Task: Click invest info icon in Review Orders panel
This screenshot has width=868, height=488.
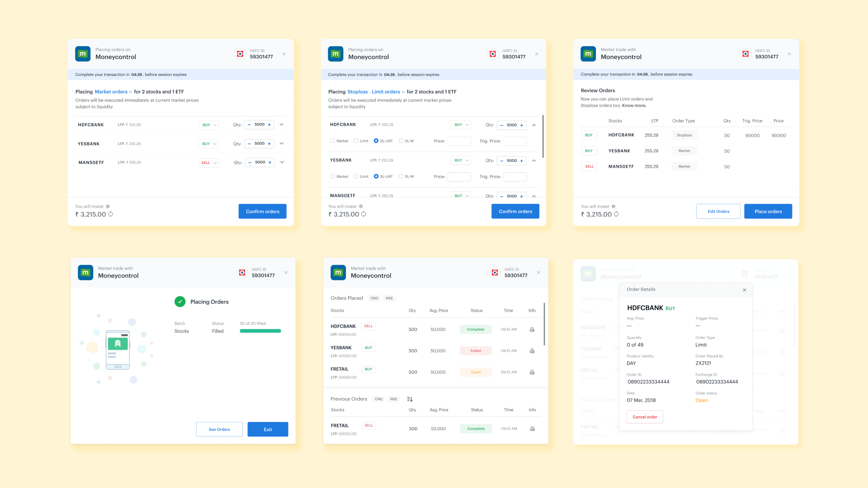Action: tap(613, 206)
